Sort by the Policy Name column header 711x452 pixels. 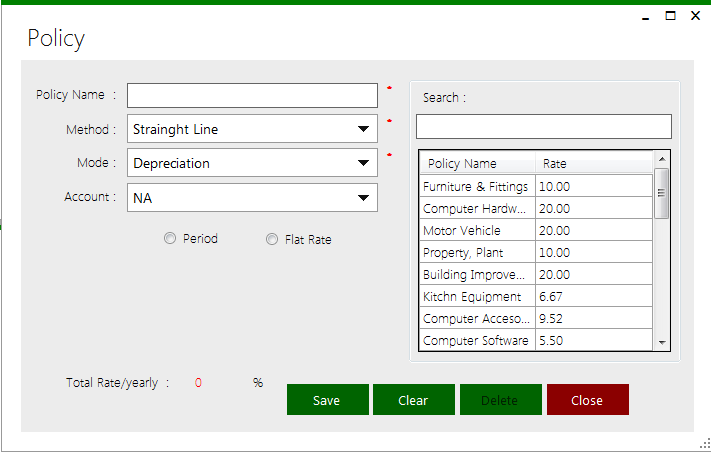(477, 164)
